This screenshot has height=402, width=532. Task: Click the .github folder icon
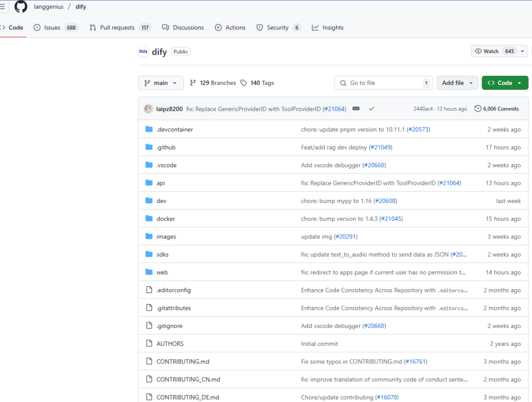149,147
